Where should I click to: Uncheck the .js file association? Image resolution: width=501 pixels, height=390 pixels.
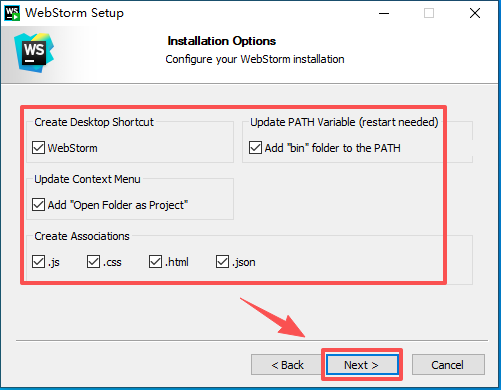[x=38, y=262]
